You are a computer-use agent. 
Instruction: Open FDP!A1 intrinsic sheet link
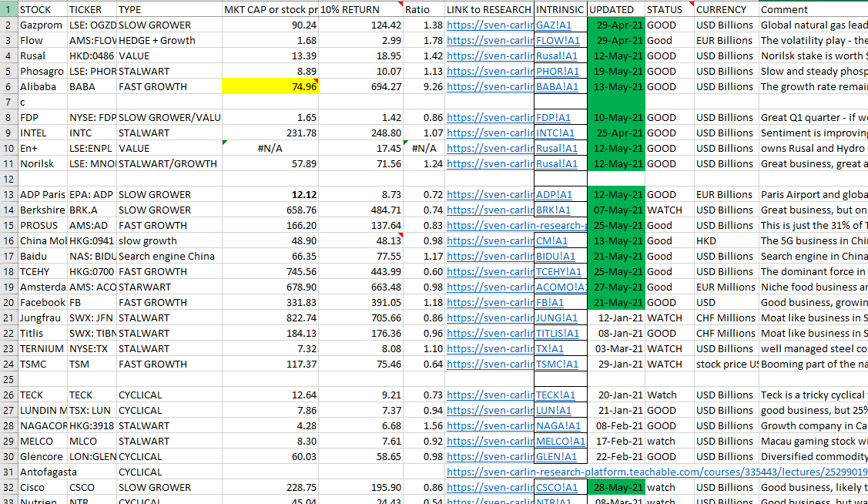pyautogui.click(x=553, y=117)
